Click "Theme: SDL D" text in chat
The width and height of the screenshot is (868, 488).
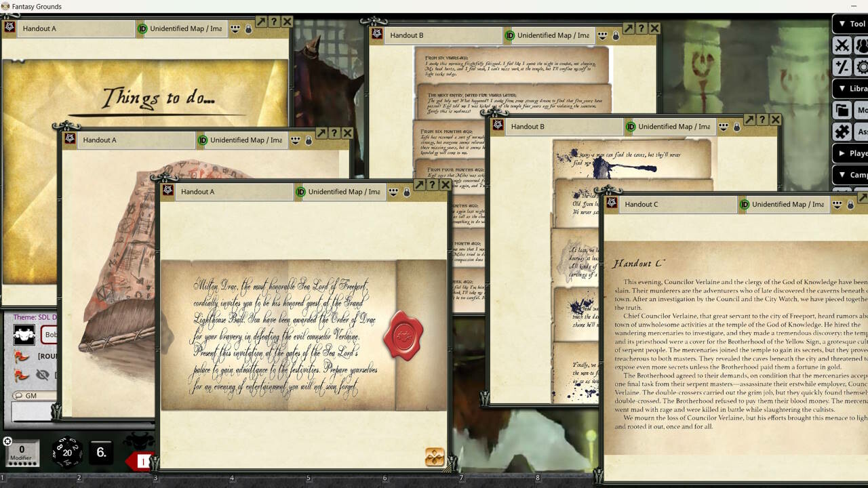pyautogui.click(x=35, y=317)
